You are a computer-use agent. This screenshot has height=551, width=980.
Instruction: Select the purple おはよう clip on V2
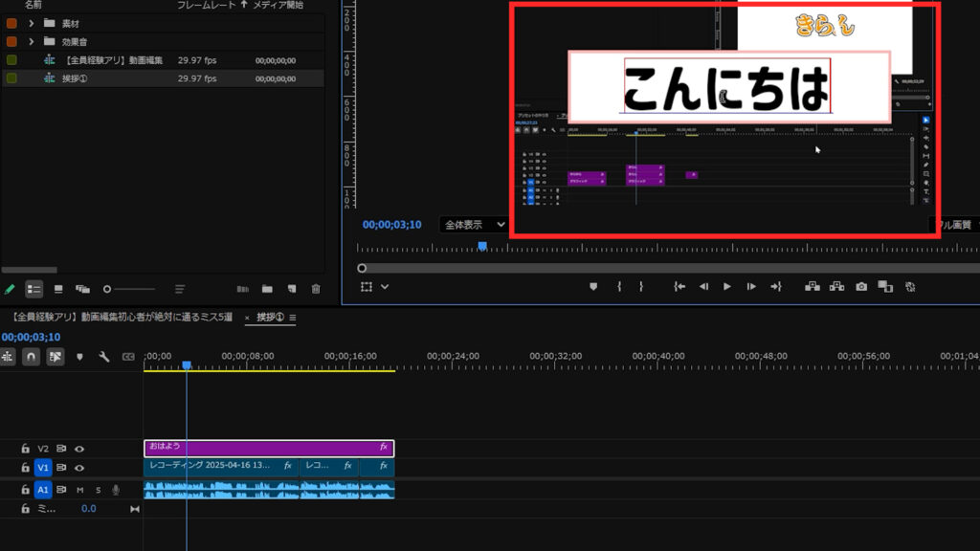click(x=268, y=448)
